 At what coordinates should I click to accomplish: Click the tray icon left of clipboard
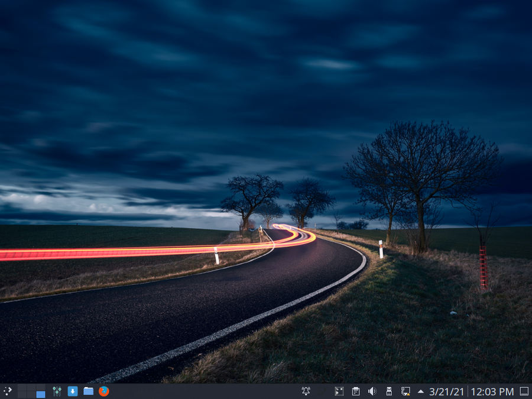pos(339,391)
